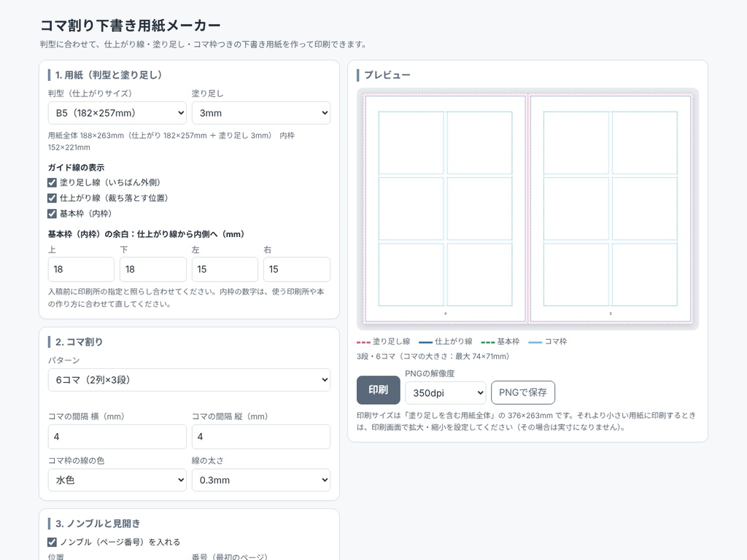Click the 塗り足し線 legend entry
Viewport: 747px width, 560px height.
(x=384, y=341)
